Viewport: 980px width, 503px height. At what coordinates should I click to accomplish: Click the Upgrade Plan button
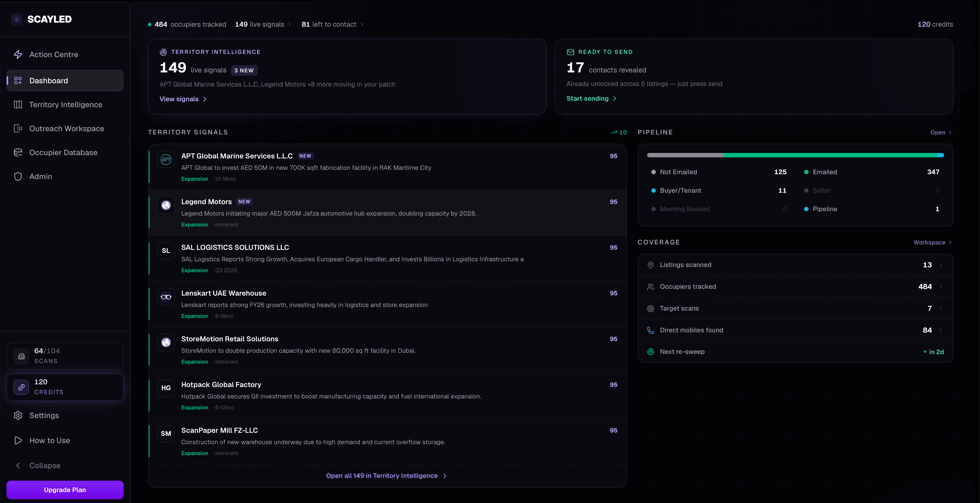click(x=65, y=490)
